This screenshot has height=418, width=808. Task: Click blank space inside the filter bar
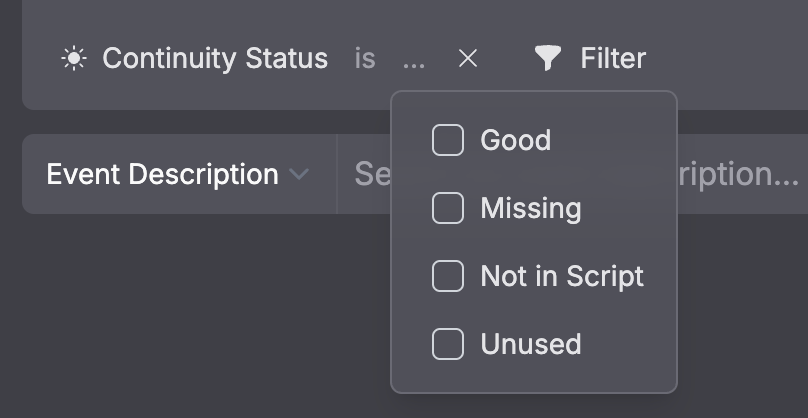[730, 59]
